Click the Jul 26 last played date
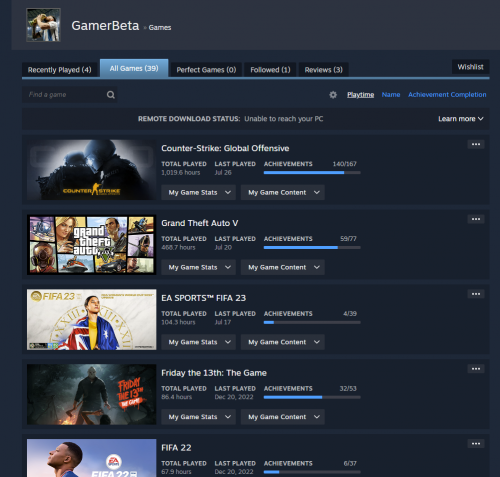The image size is (500, 477). coord(223,173)
